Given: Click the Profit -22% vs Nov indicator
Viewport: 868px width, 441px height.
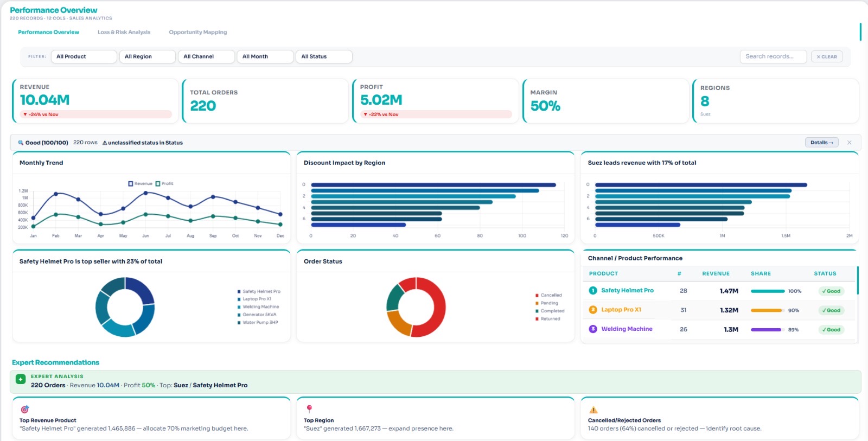Looking at the screenshot, I should [436, 114].
